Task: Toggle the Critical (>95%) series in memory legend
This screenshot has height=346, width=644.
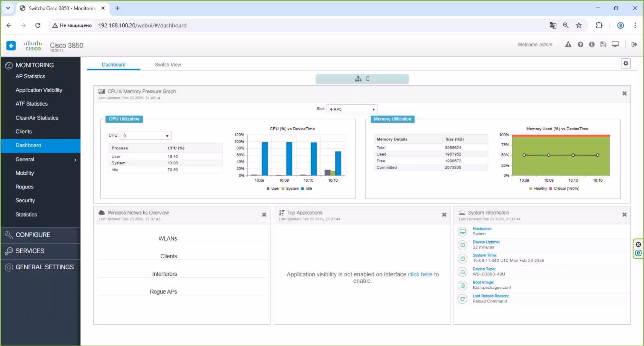Action: 564,188
